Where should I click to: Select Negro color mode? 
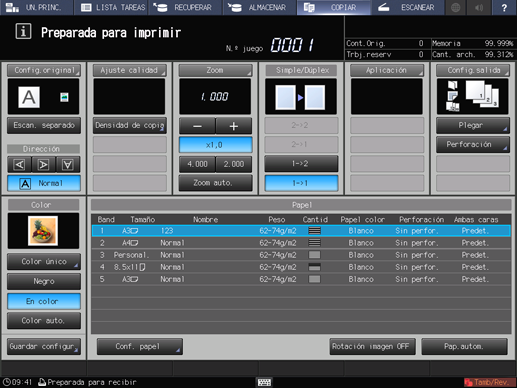[x=44, y=281]
